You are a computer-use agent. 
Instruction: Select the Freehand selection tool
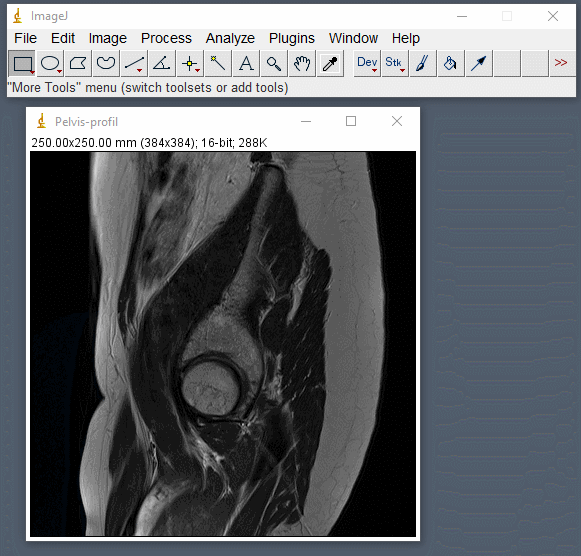[106, 64]
